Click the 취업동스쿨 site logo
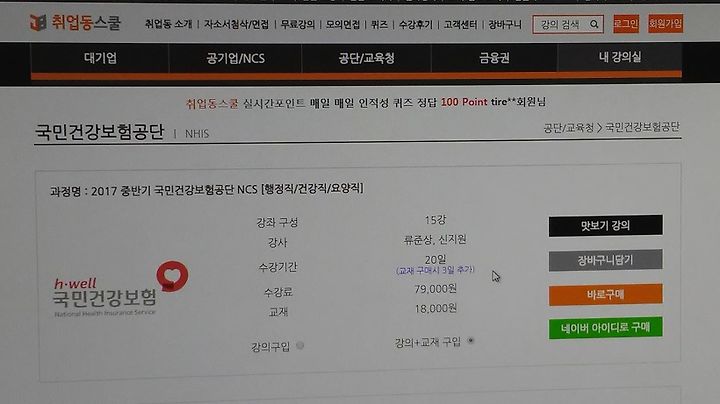 pos(75,22)
